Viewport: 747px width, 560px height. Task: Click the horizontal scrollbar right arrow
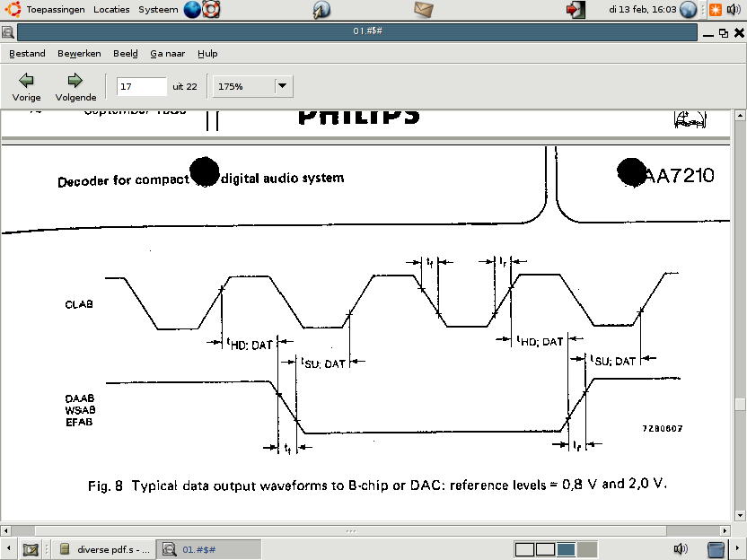(x=725, y=530)
